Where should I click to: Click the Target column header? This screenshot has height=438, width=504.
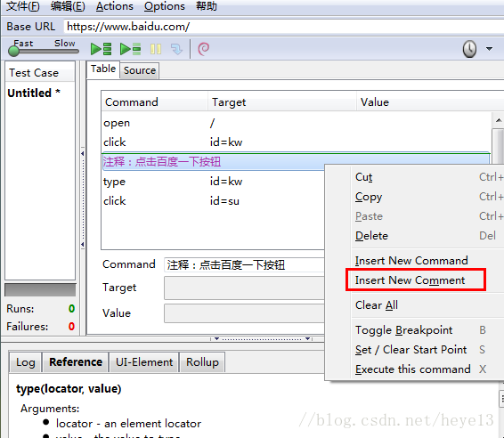282,101
